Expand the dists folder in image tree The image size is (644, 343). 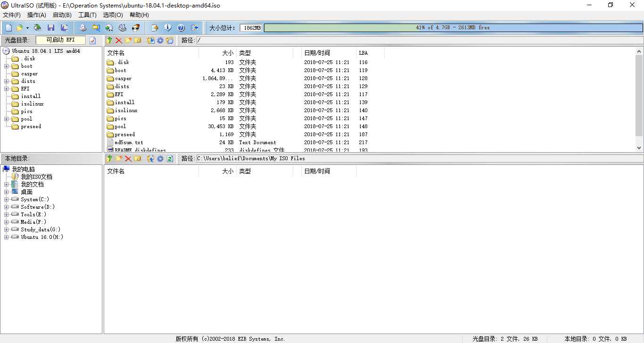pos(7,82)
